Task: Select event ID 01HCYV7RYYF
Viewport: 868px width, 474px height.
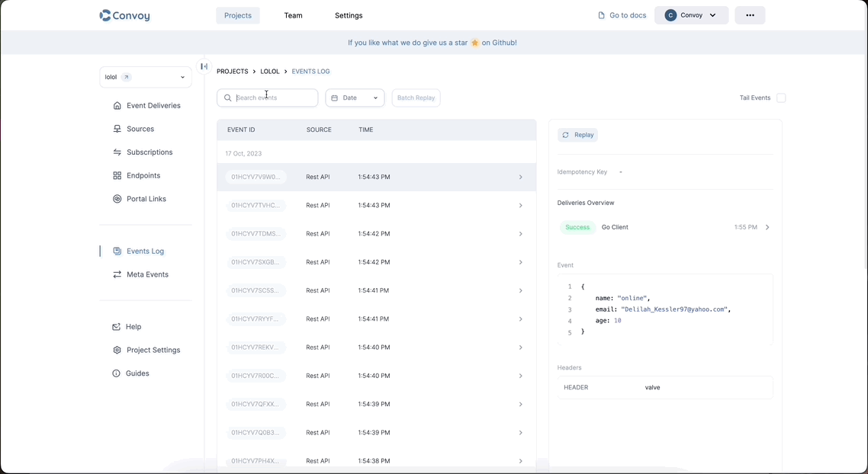Action: (256, 319)
